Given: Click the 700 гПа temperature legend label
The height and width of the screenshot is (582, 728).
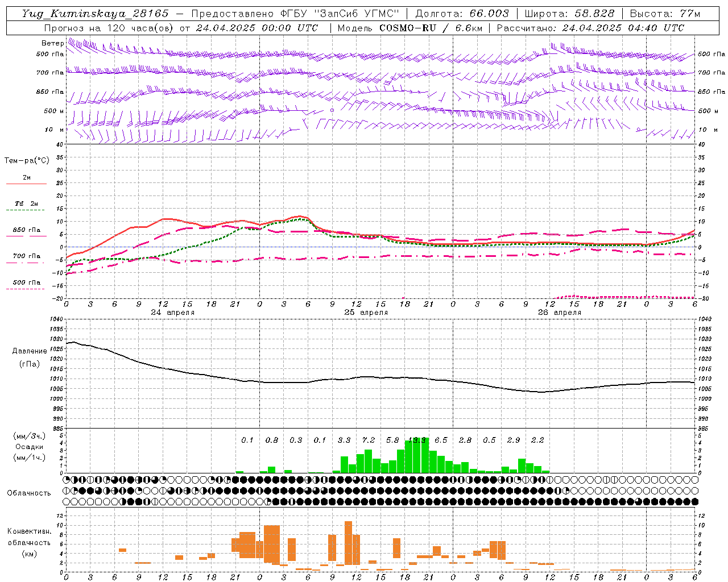Looking at the screenshot, I should coord(27,256).
